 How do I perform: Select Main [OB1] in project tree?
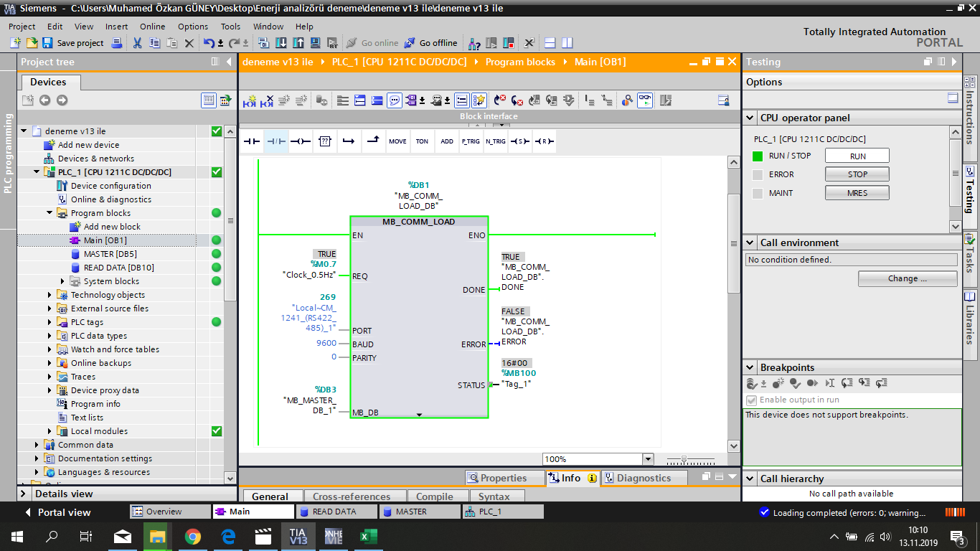point(105,240)
